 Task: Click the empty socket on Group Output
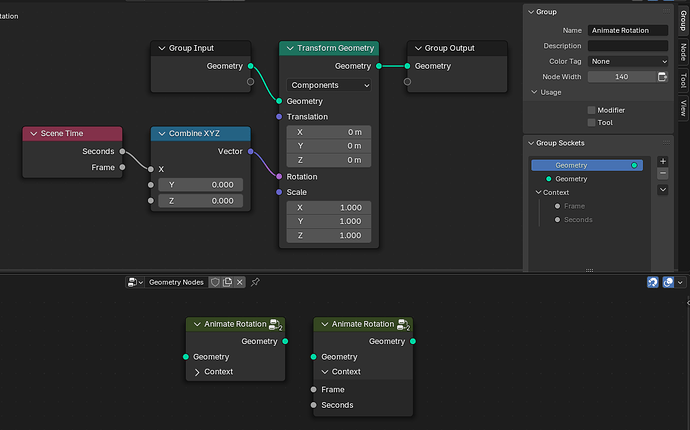point(407,81)
